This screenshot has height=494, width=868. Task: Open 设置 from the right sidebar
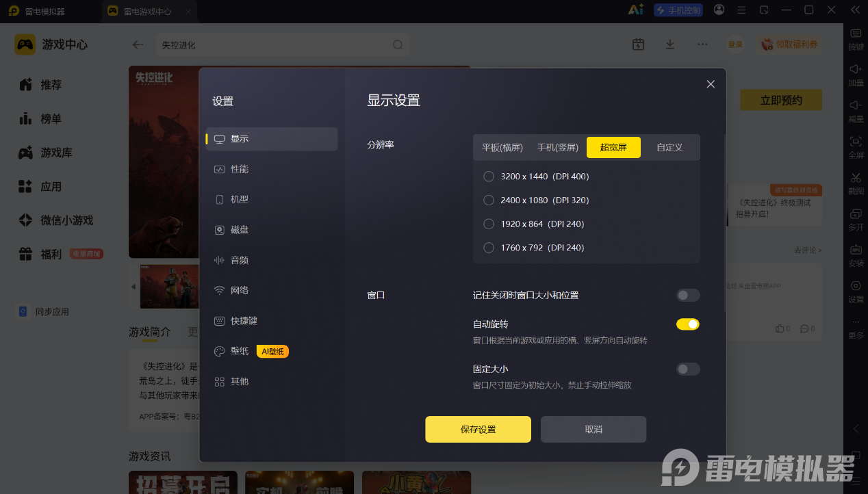click(x=856, y=292)
